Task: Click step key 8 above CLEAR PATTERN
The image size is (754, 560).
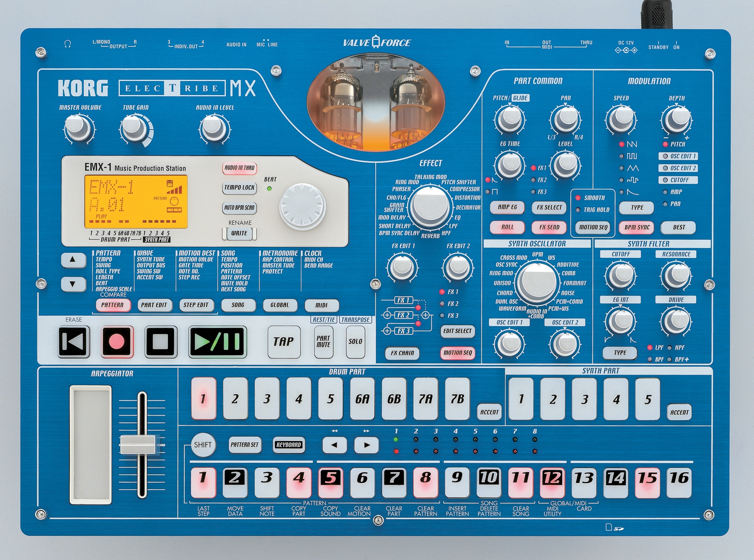Action: click(x=426, y=482)
